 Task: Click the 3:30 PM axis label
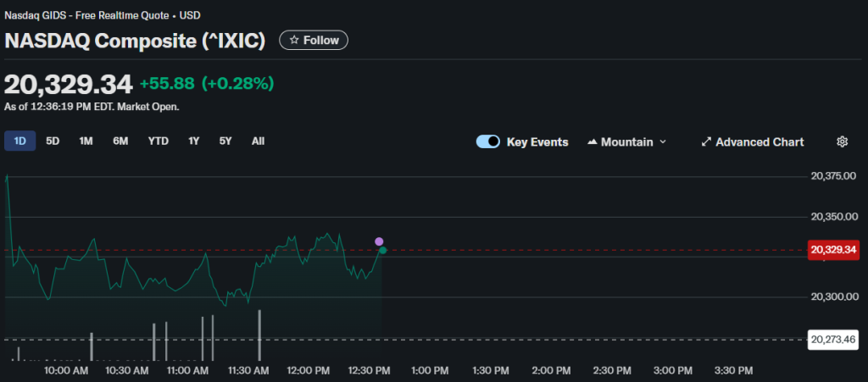(x=733, y=370)
